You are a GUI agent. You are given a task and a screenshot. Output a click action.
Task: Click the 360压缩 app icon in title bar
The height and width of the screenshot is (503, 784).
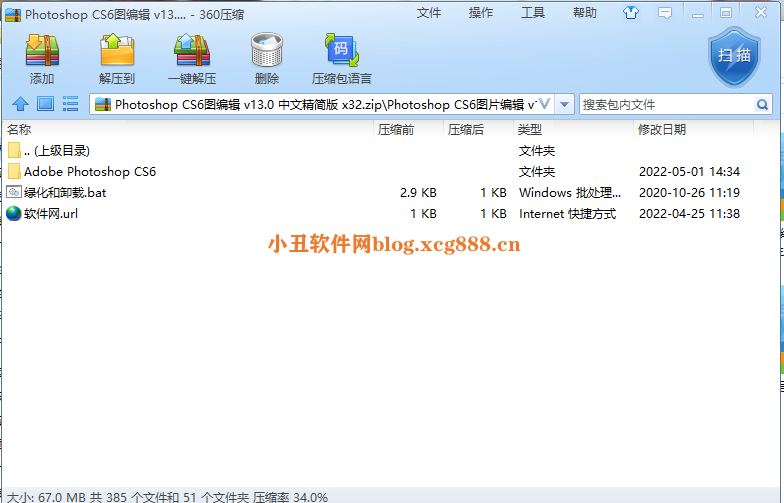click(13, 14)
